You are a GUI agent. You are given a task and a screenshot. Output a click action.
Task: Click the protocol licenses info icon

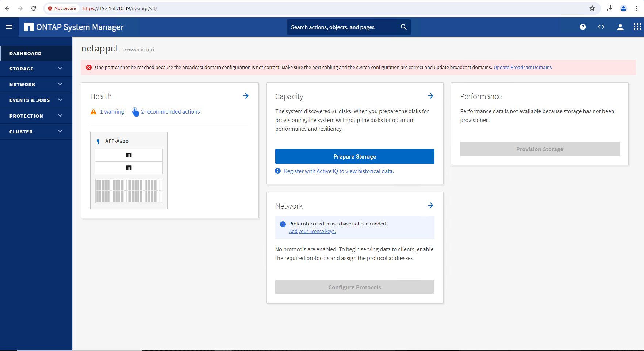[283, 224]
